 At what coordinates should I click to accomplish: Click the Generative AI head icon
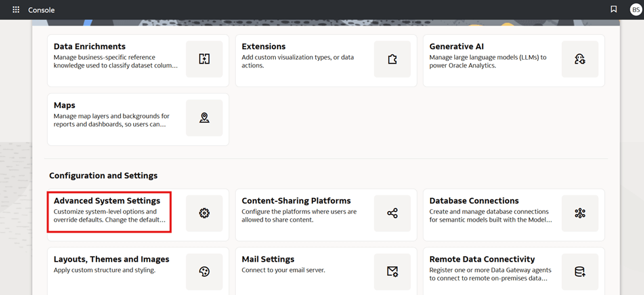click(x=580, y=59)
